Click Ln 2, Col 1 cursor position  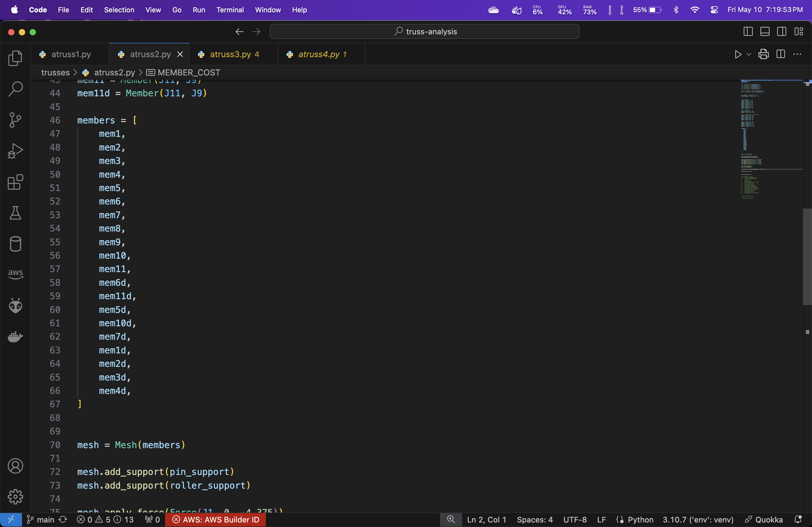tap(486, 519)
